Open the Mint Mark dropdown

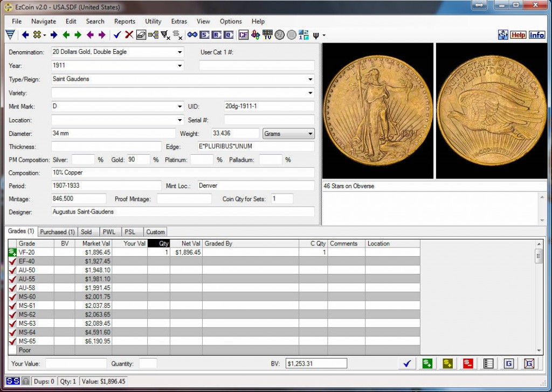click(x=180, y=107)
